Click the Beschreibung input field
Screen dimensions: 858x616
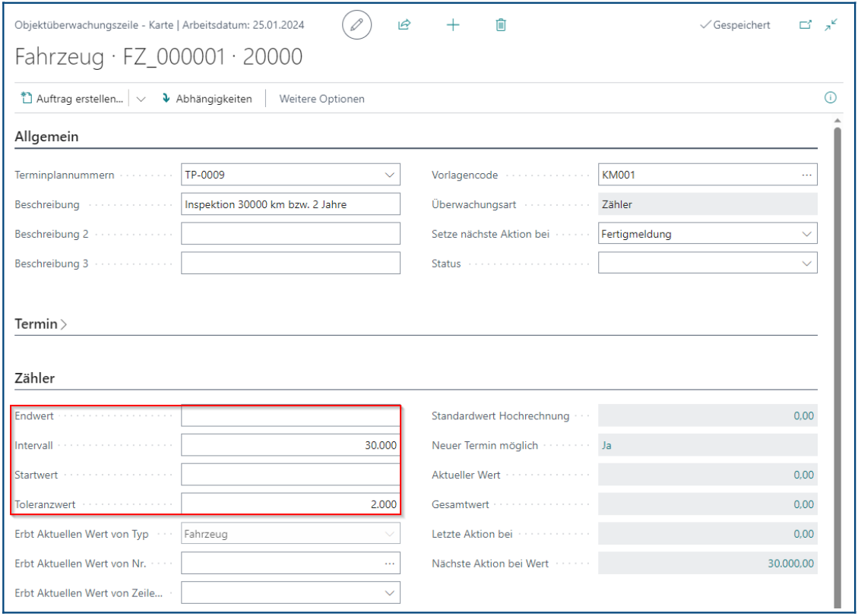(x=290, y=204)
